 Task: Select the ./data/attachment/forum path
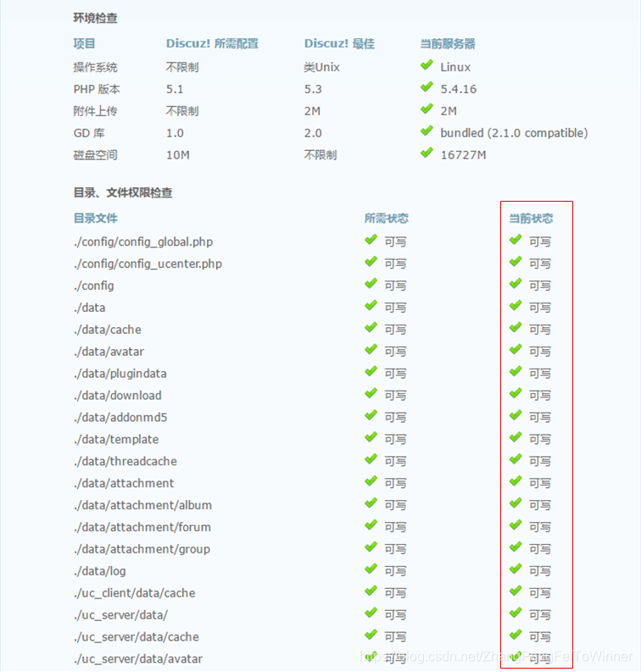pyautogui.click(x=142, y=527)
